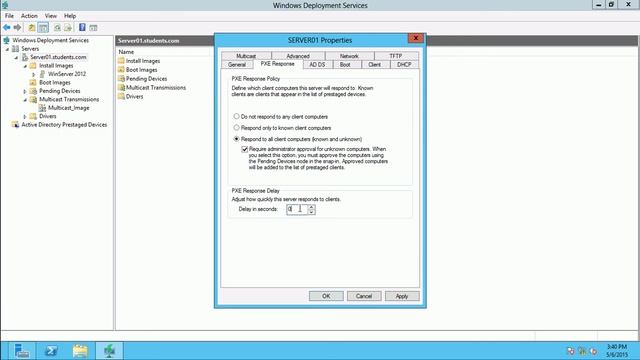Click the leftmost red-dot tray icon

pyautogui.click(x=571, y=351)
